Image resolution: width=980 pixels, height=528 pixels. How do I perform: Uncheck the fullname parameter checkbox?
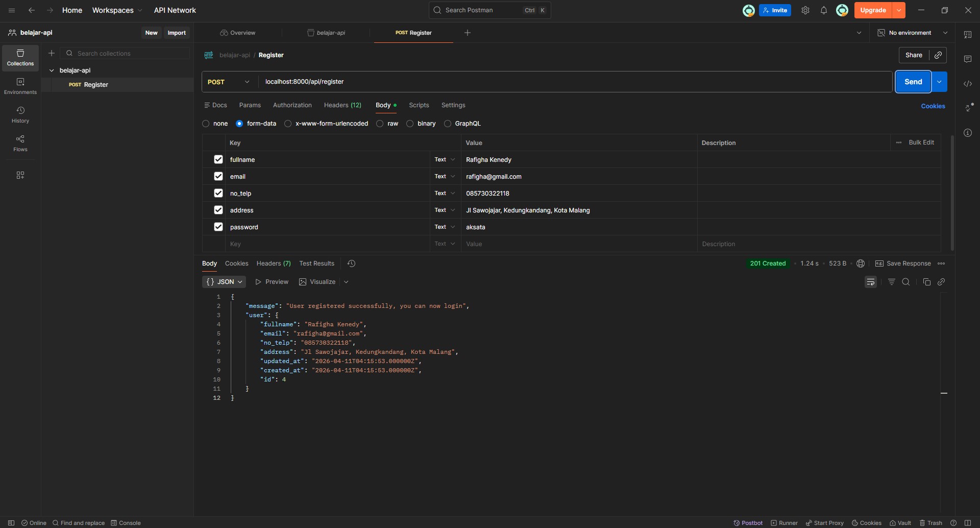click(x=218, y=159)
